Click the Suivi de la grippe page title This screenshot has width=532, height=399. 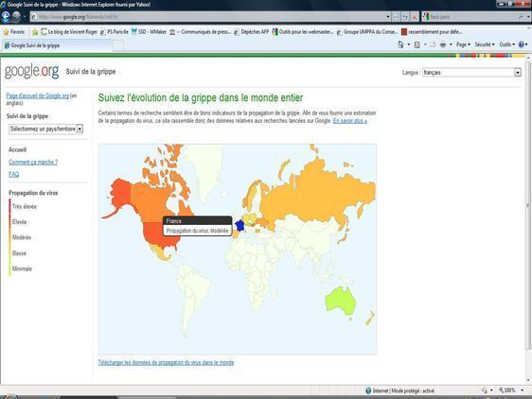coord(91,72)
